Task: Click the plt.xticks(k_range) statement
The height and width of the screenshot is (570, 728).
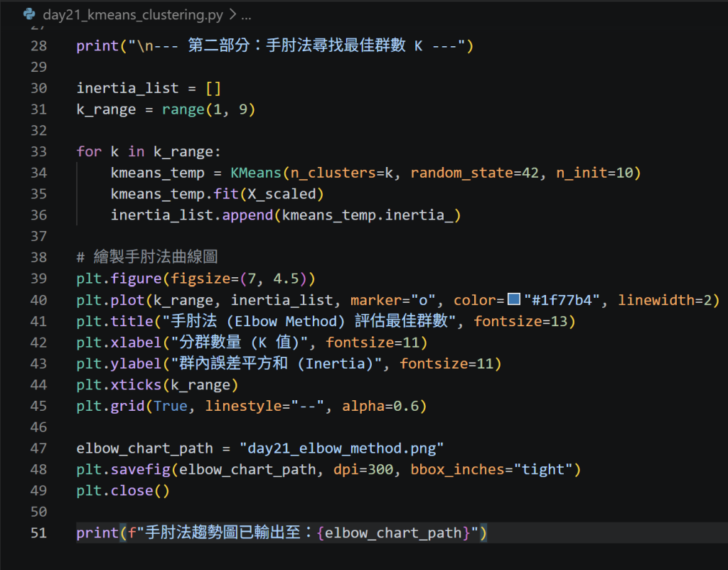Action: pyautogui.click(x=157, y=385)
